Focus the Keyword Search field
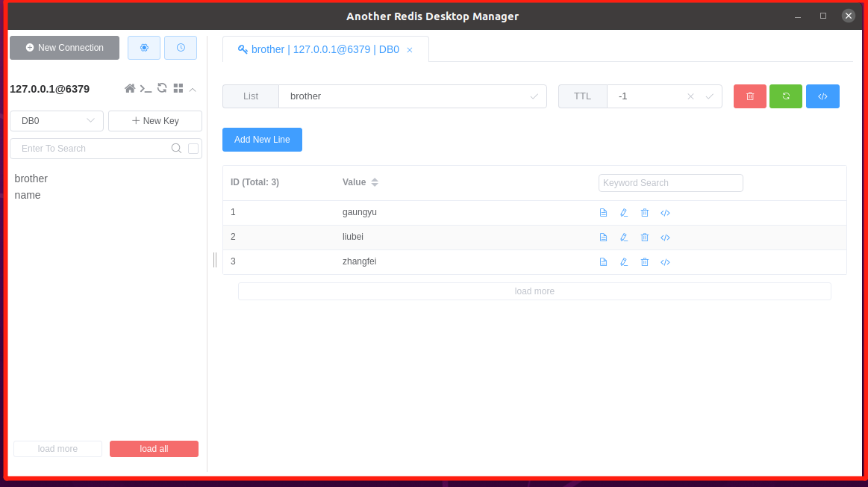868x487 pixels. pyautogui.click(x=670, y=183)
